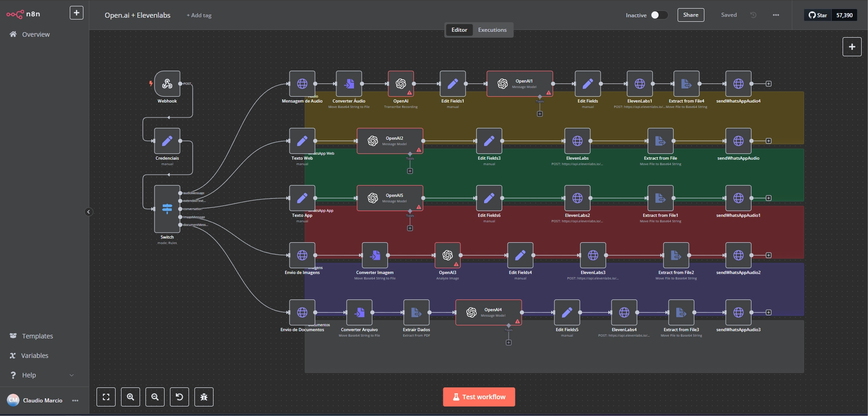The height and width of the screenshot is (416, 868).
Task: Open the OpenAI2 Message Model node
Action: [x=390, y=141]
